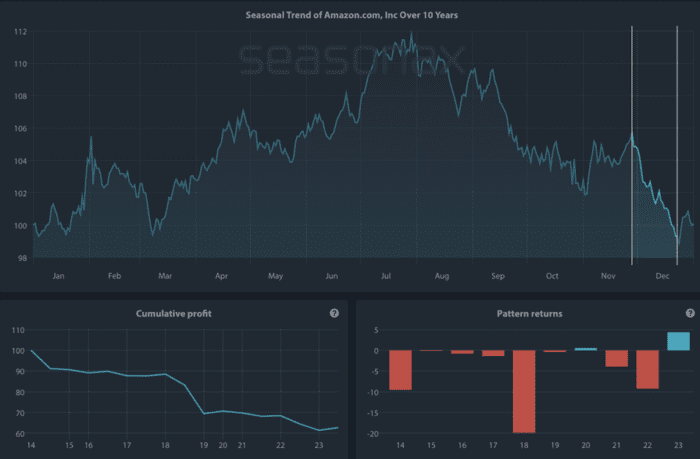Click the Cumulative profit help icon
700x459 pixels.
coord(334,341)
